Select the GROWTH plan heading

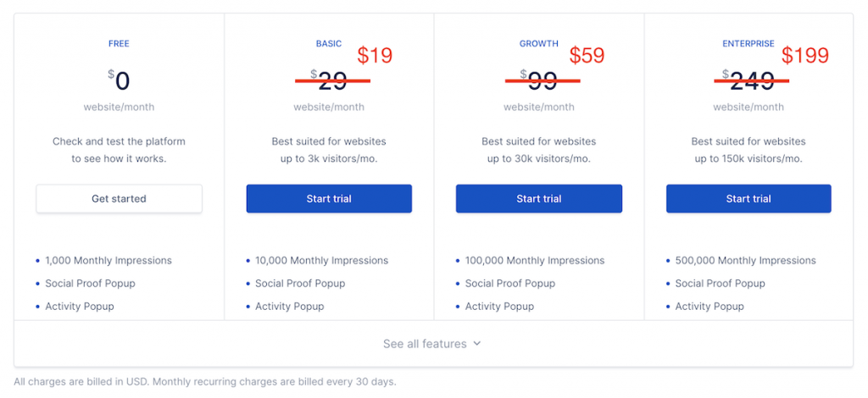click(538, 44)
